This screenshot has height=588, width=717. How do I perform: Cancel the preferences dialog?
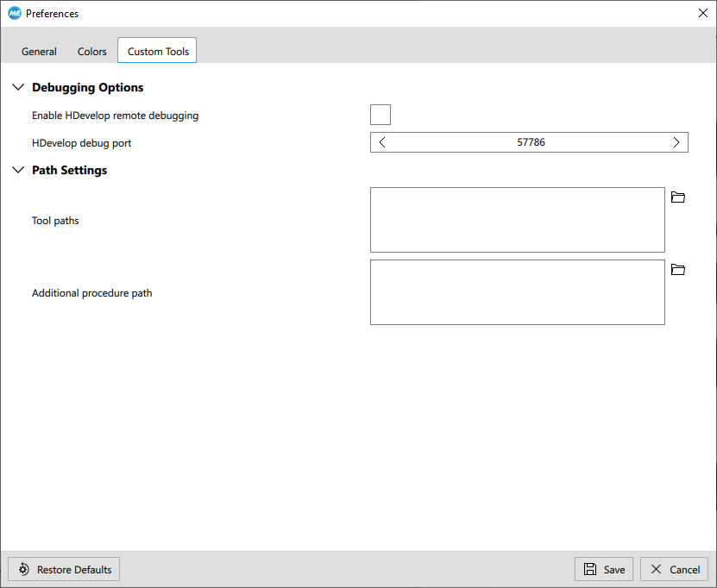point(674,569)
